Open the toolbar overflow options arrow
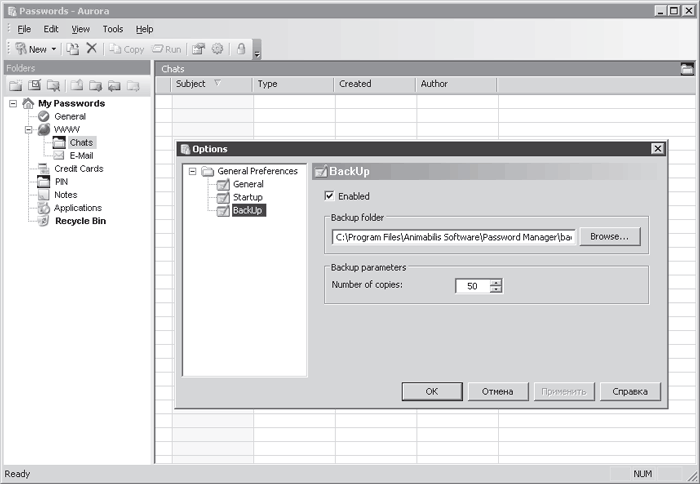The width and height of the screenshot is (700, 484). 257,49
